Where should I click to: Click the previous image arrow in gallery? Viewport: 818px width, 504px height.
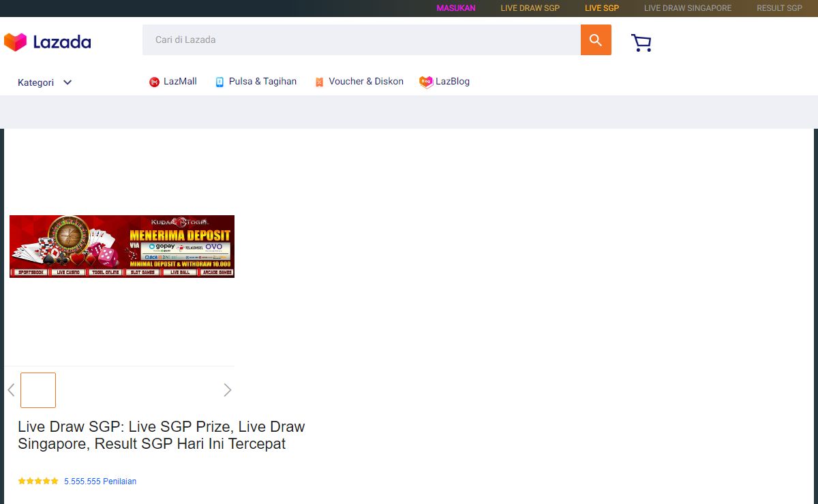pos(11,390)
